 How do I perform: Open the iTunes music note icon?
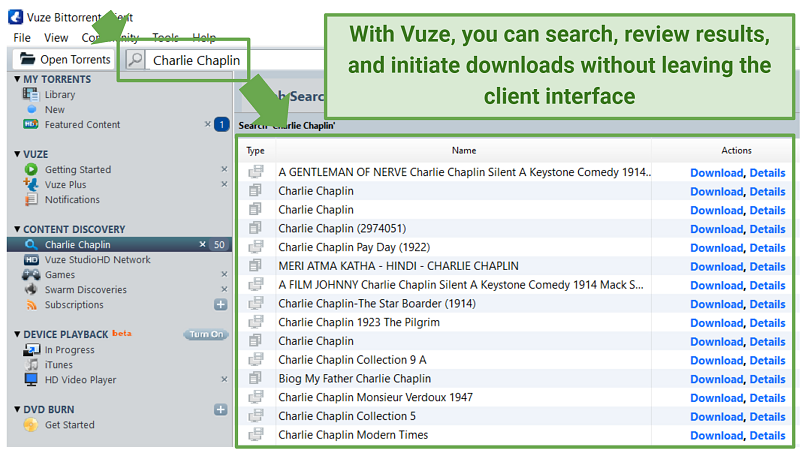click(x=31, y=365)
